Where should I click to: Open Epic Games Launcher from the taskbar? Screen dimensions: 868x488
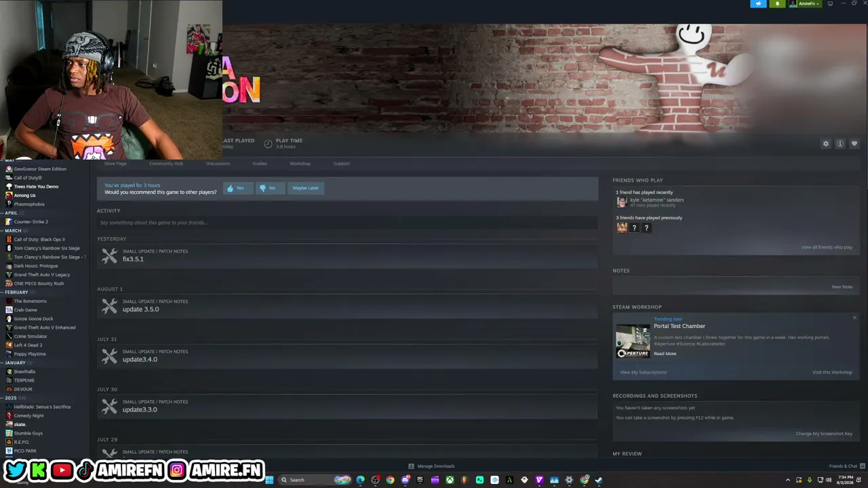pos(420,480)
